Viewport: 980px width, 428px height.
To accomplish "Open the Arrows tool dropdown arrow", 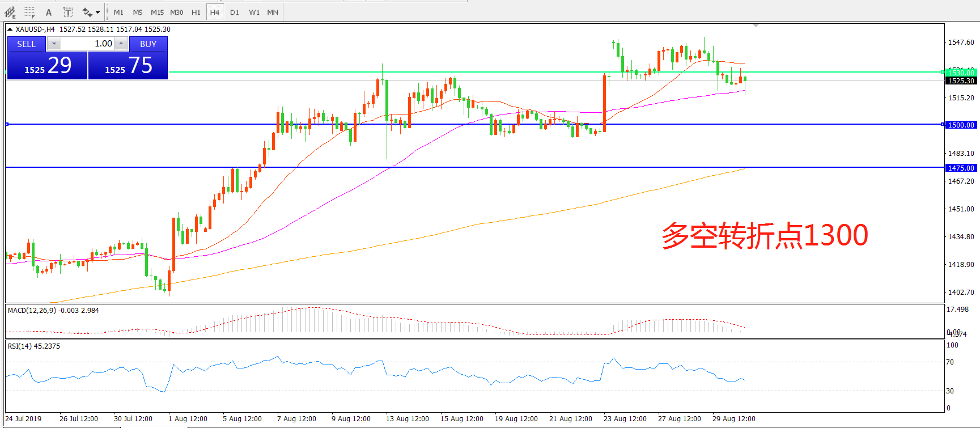I will point(98,12).
